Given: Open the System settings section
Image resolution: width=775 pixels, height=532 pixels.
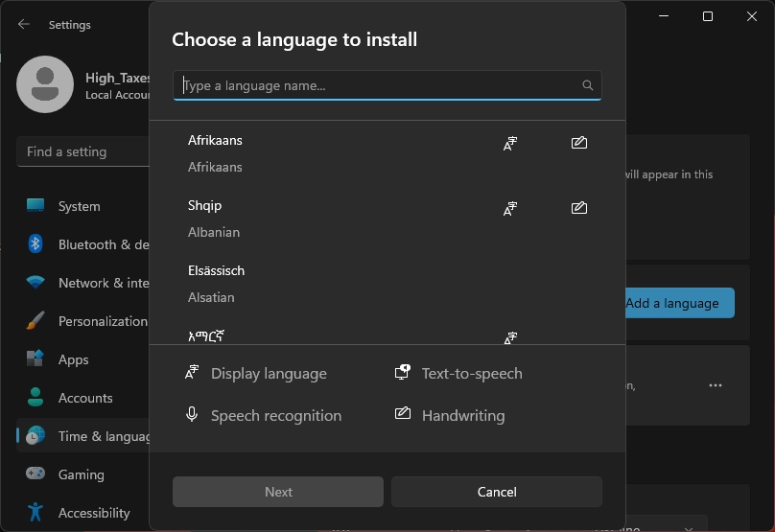Looking at the screenshot, I should click(x=79, y=206).
